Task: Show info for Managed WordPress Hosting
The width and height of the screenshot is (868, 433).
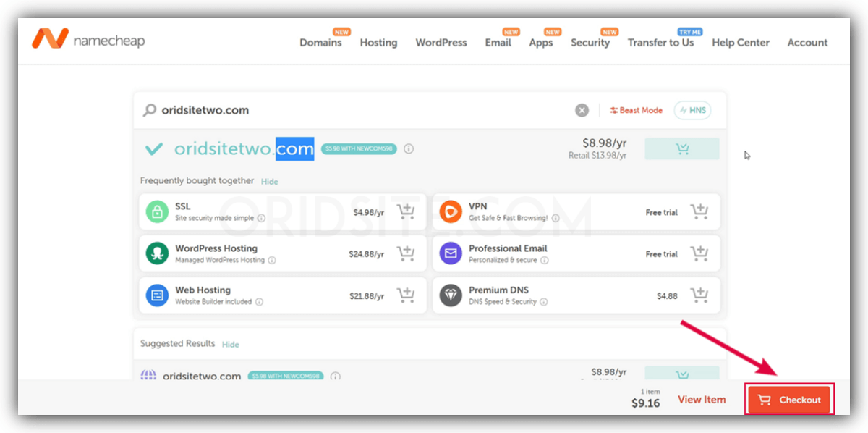Action: pos(272,260)
